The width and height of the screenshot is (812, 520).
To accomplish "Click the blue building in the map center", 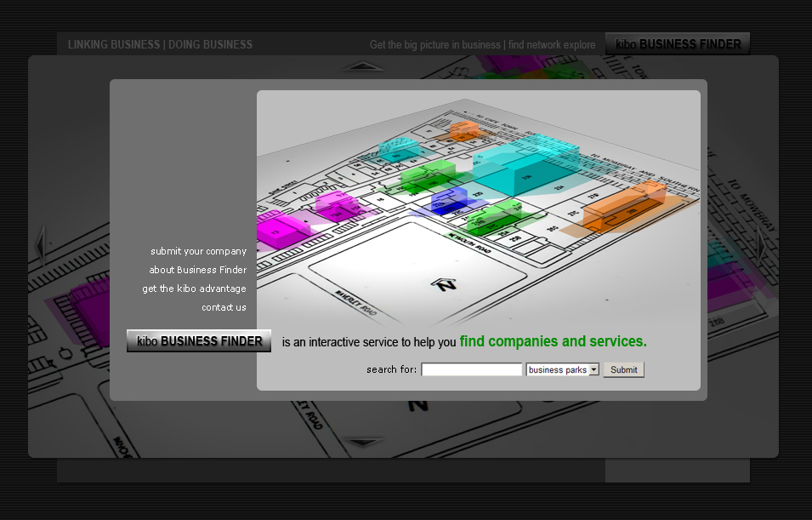I will (450, 201).
